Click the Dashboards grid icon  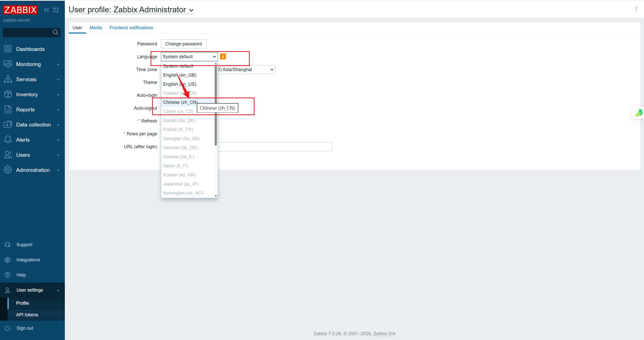click(8, 49)
